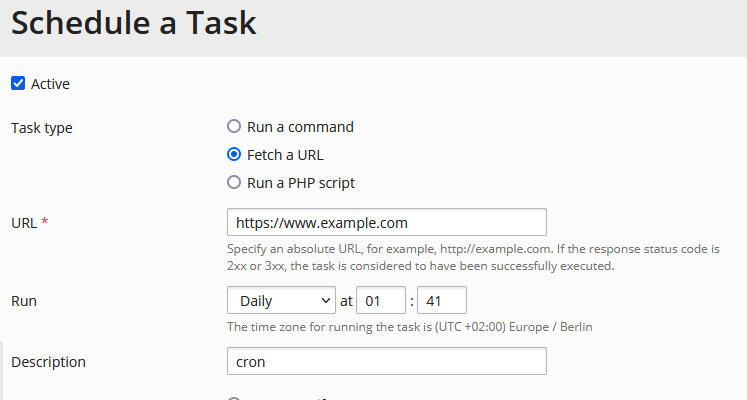The height and width of the screenshot is (400, 747).
Task: Focus the hour field showing 01
Action: (381, 300)
